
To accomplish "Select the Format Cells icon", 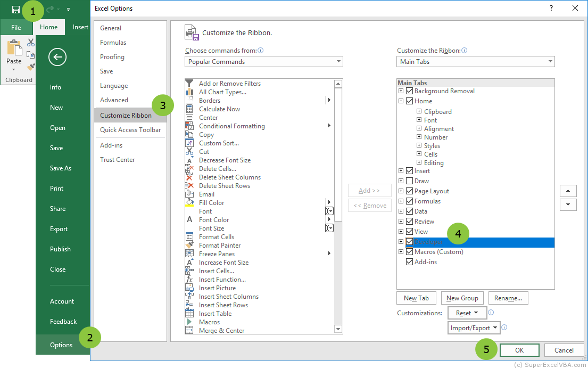I will coord(189,237).
